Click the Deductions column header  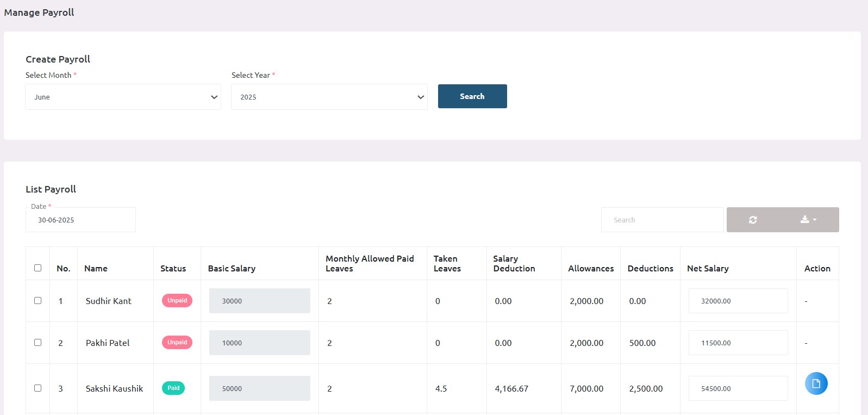click(x=650, y=268)
